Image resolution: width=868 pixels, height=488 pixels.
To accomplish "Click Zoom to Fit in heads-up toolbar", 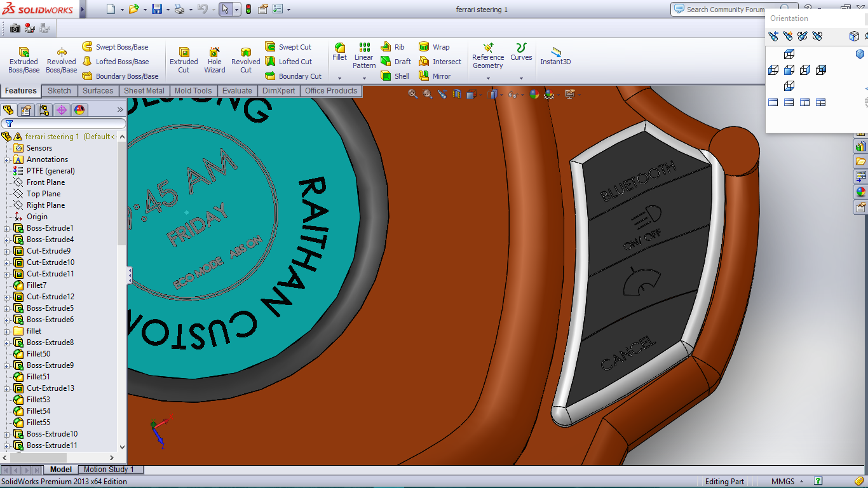I will click(x=413, y=94).
